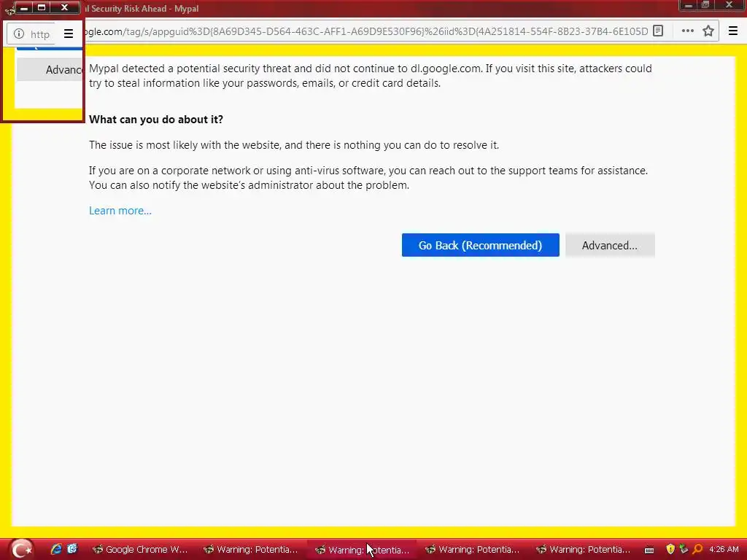
Task: Close the small front Mypal window
Action: click(65, 7)
